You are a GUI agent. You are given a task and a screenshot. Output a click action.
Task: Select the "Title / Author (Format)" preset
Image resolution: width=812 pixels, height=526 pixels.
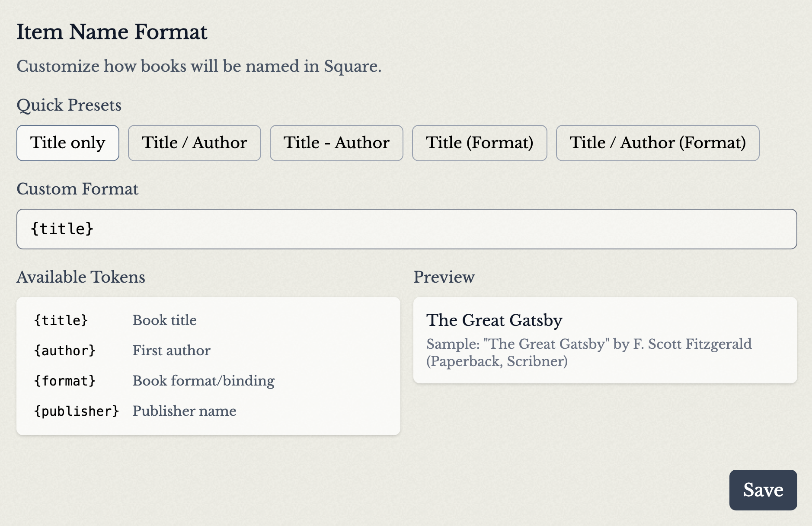point(657,143)
